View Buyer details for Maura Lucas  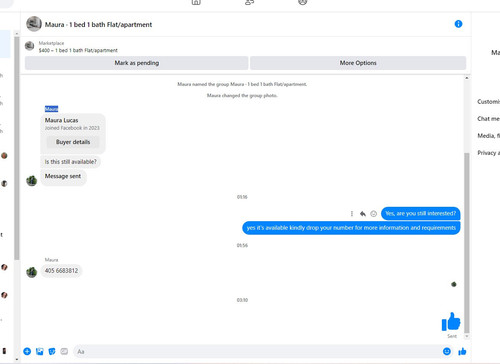pos(73,142)
